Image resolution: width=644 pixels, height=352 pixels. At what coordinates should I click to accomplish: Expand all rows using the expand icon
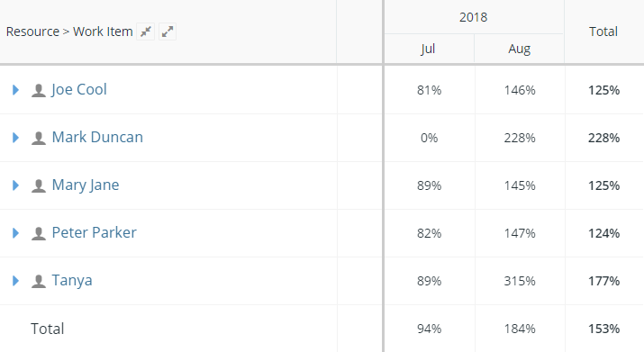(x=168, y=32)
